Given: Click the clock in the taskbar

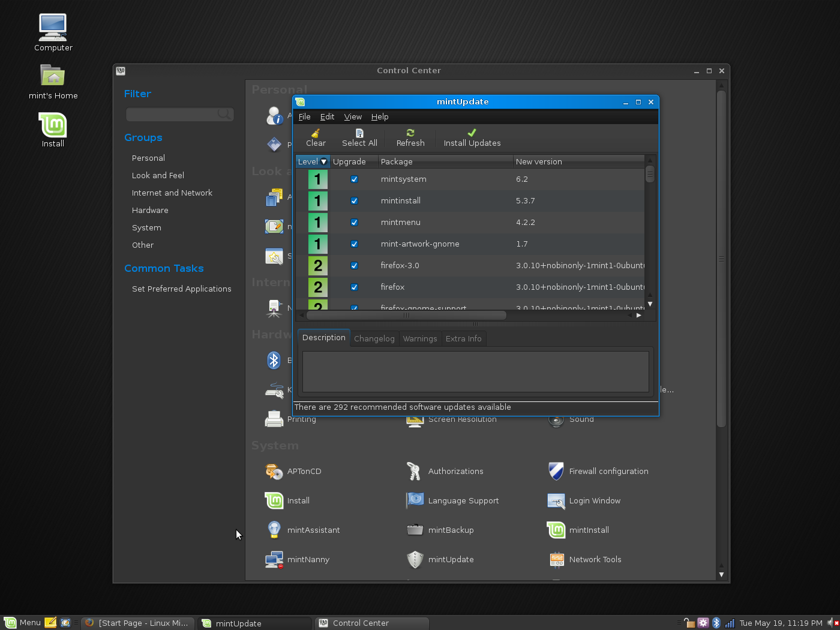Looking at the screenshot, I should pos(781,623).
